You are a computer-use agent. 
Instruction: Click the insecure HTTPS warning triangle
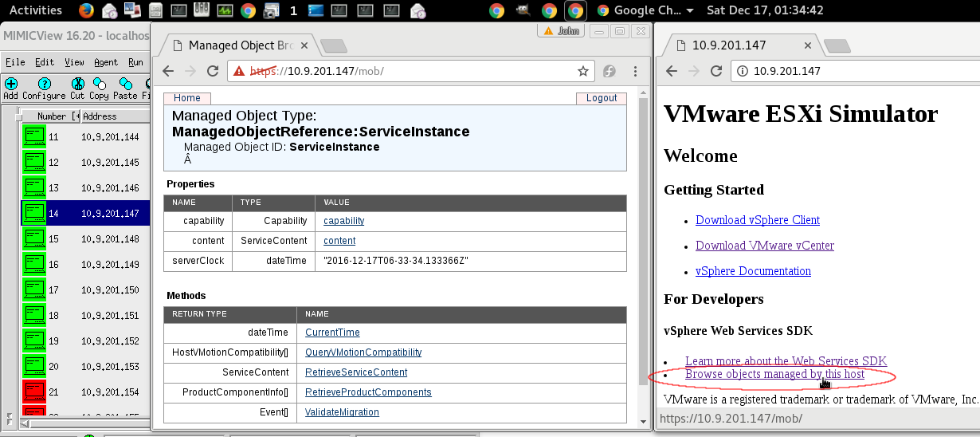point(239,71)
